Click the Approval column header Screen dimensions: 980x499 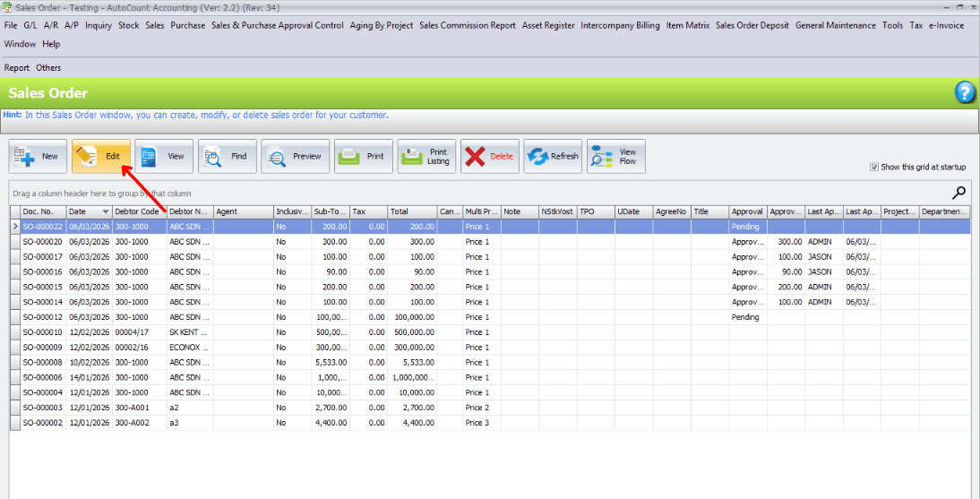[x=748, y=212]
